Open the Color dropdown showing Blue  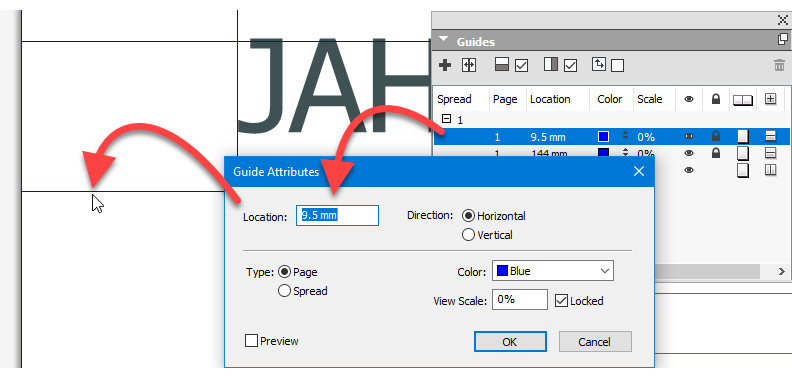(x=553, y=271)
